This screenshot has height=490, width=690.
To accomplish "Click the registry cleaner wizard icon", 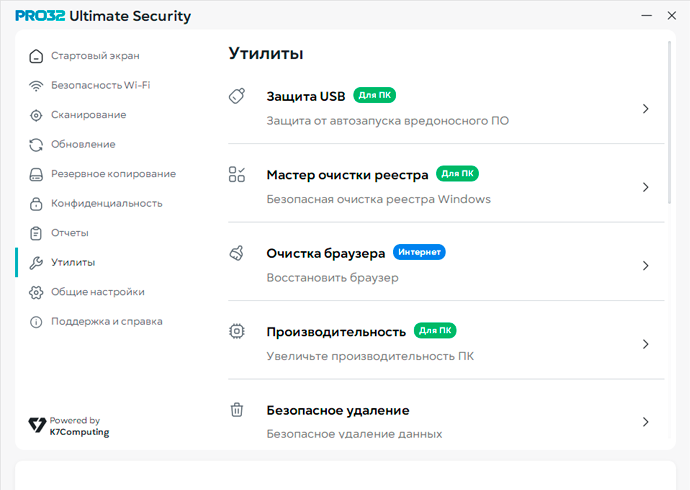I will click(237, 176).
